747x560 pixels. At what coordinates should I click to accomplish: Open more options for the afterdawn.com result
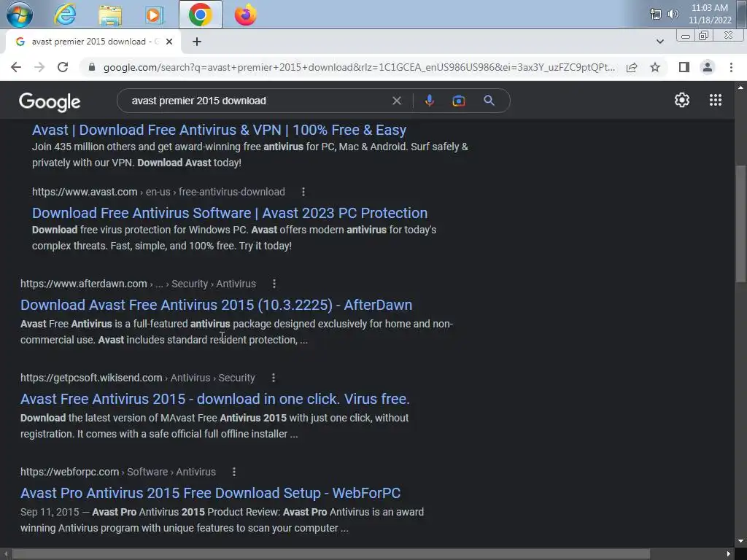pyautogui.click(x=274, y=284)
